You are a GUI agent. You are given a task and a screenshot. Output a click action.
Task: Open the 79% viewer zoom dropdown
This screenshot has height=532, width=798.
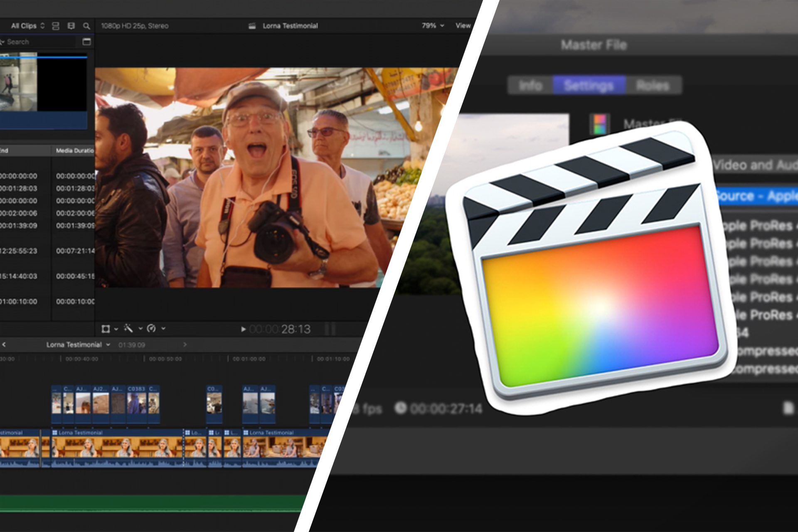[433, 26]
